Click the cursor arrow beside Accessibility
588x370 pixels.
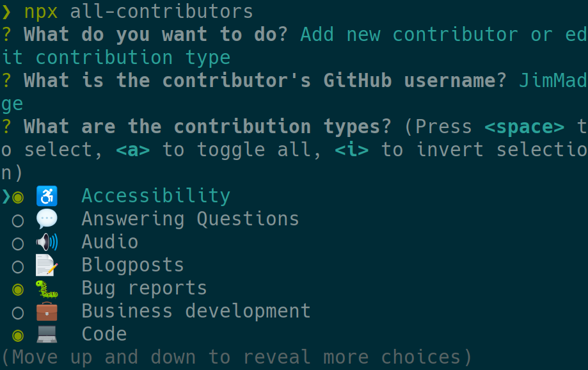6,196
